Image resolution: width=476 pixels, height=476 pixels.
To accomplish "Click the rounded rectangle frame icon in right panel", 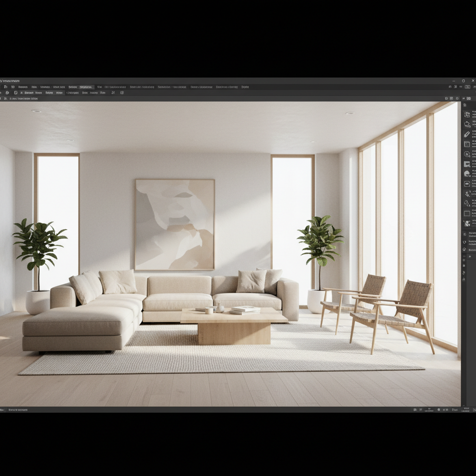I will pyautogui.click(x=467, y=184).
